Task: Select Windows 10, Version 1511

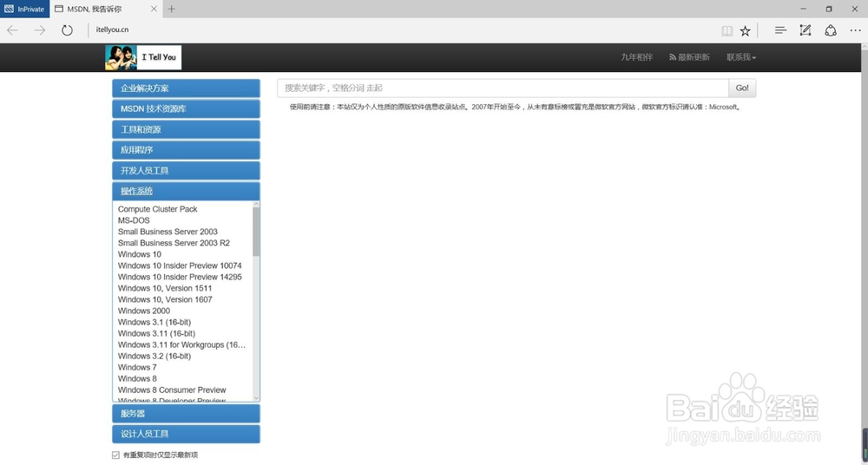Action: (165, 288)
